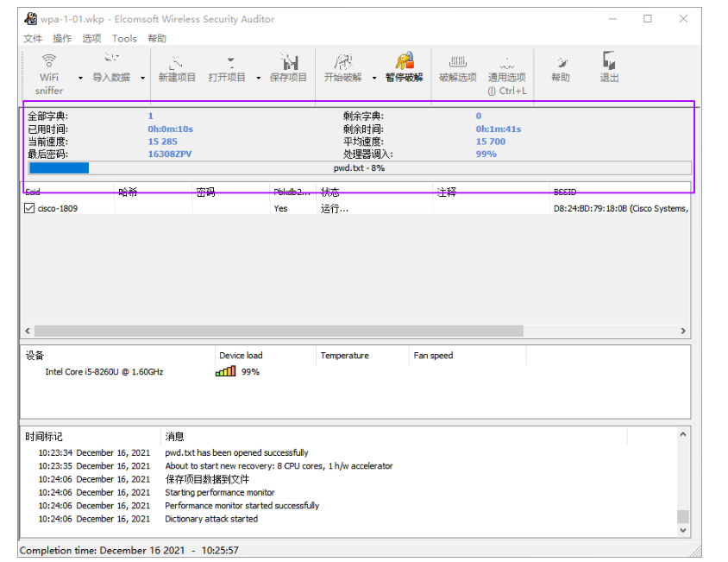Sort by the 状态 column header
Image resolution: width=728 pixels, height=562 pixels.
tap(374, 192)
